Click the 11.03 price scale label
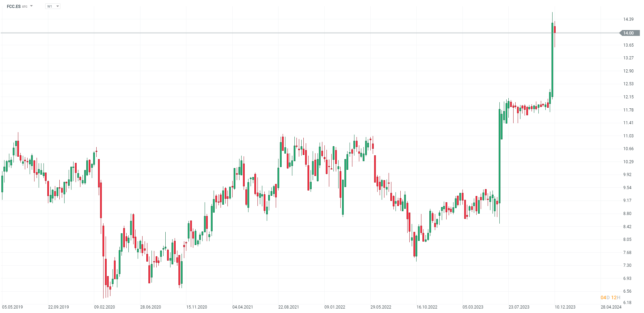Screen dimensions: 644x313 (628, 136)
